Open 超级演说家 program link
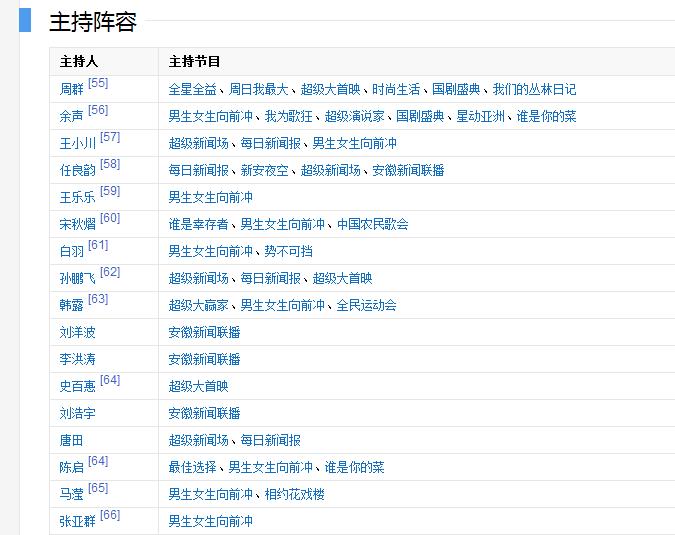Image resolution: width=675 pixels, height=535 pixels. pyautogui.click(x=354, y=116)
